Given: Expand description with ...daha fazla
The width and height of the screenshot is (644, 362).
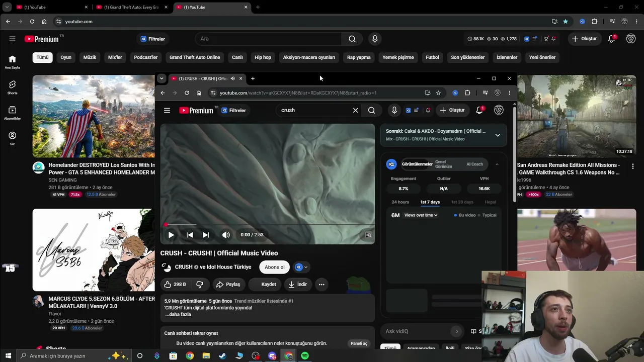Looking at the screenshot, I should [178, 315].
